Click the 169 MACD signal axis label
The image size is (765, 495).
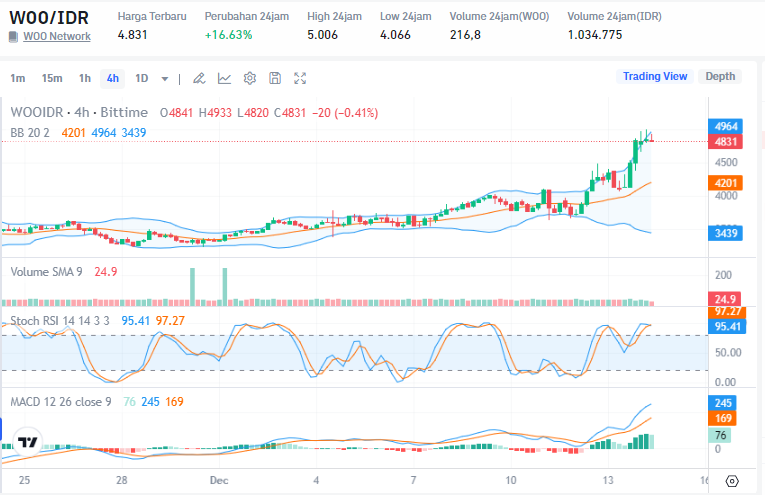[x=723, y=418]
